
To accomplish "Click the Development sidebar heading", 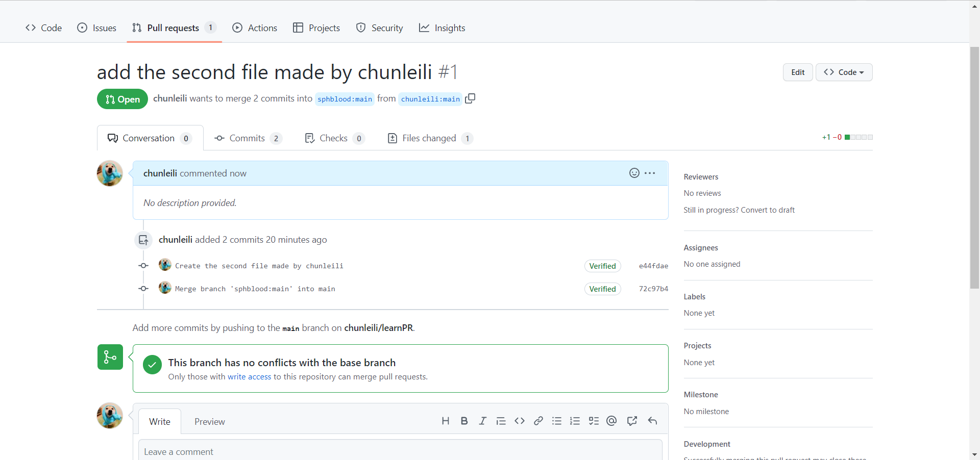I will (707, 444).
